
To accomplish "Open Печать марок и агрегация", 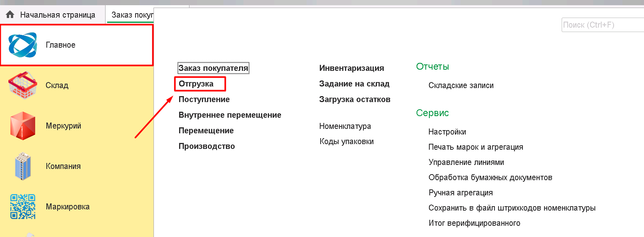I will pyautogui.click(x=476, y=147).
